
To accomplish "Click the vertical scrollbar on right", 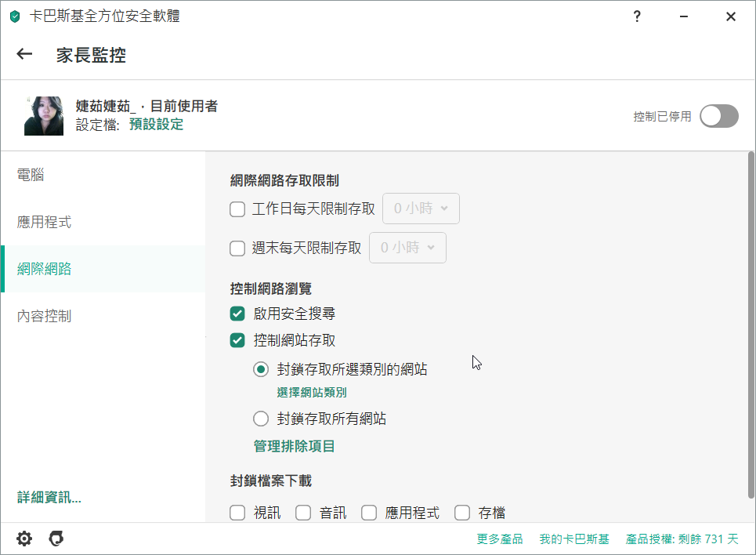I will 751,314.
